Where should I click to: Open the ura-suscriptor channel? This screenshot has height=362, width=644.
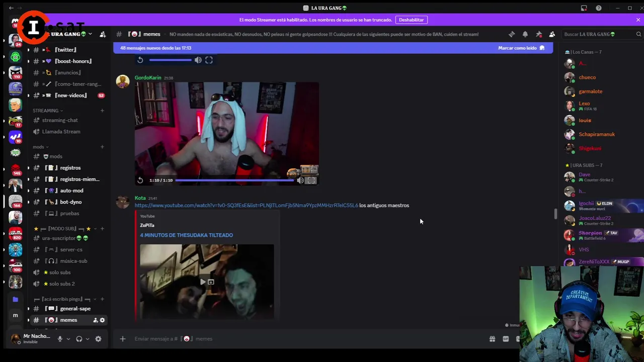pos(66,238)
